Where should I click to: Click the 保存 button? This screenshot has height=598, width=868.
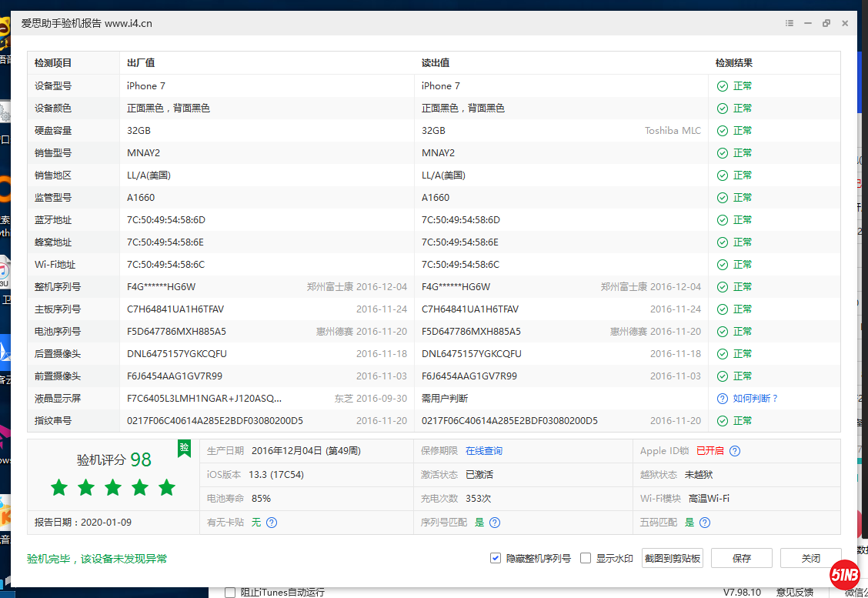741,558
